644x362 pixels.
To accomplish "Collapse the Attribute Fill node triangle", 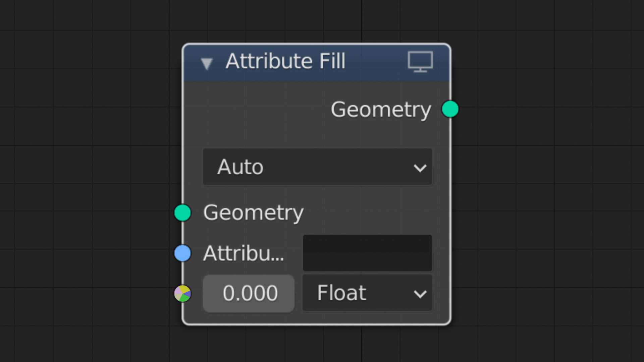I will (x=207, y=63).
